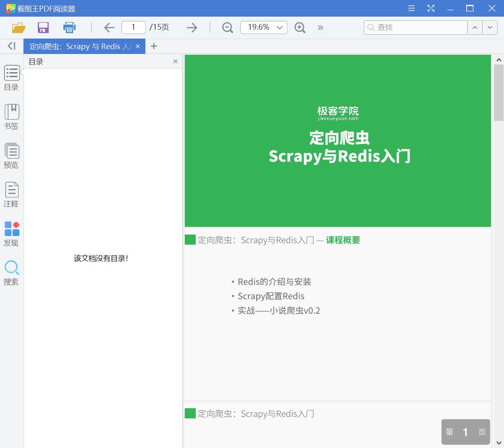The image size is (504, 448).
Task: Open the 搜索 search panel in the sidebar
Action: (11, 272)
